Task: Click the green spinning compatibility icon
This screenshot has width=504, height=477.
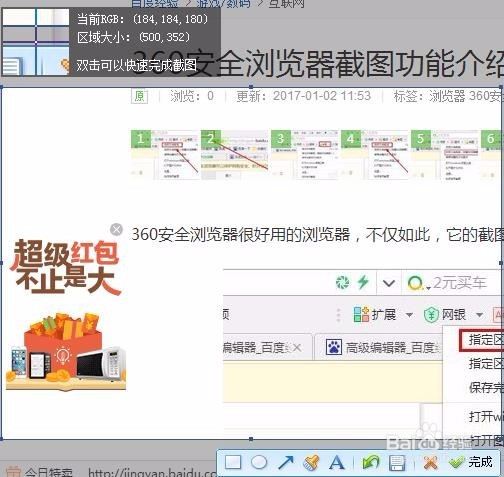Action: (343, 283)
